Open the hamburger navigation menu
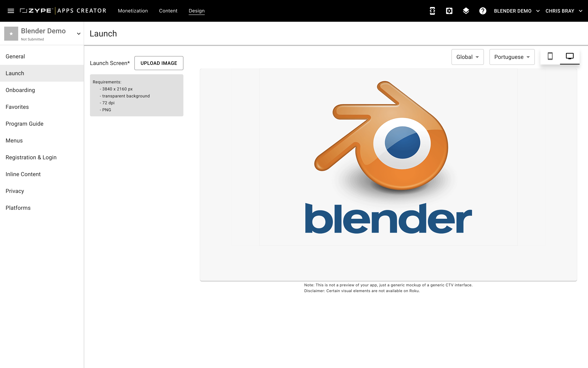The height and width of the screenshot is (368, 588). point(11,11)
